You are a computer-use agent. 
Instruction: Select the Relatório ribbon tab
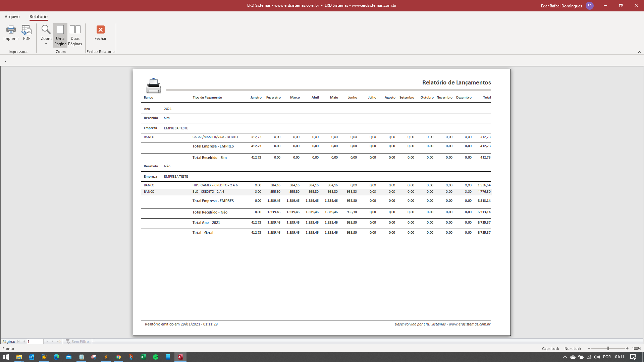tap(39, 16)
